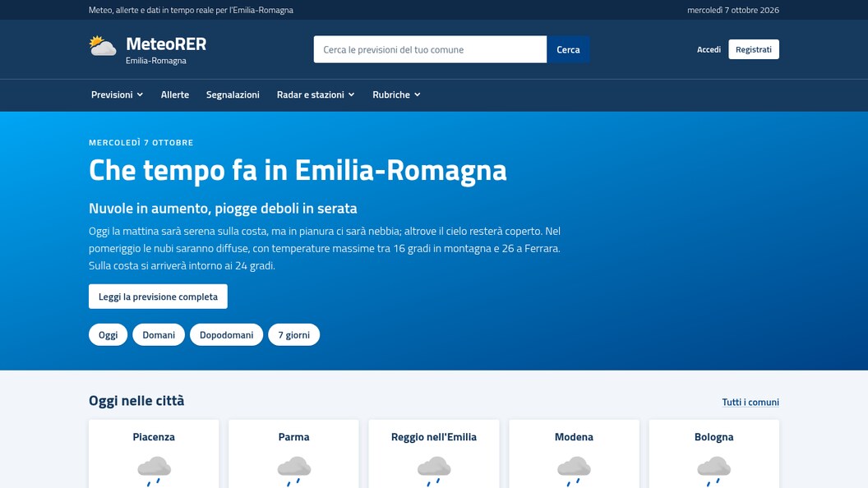Focus the comune search input field

(x=430, y=49)
